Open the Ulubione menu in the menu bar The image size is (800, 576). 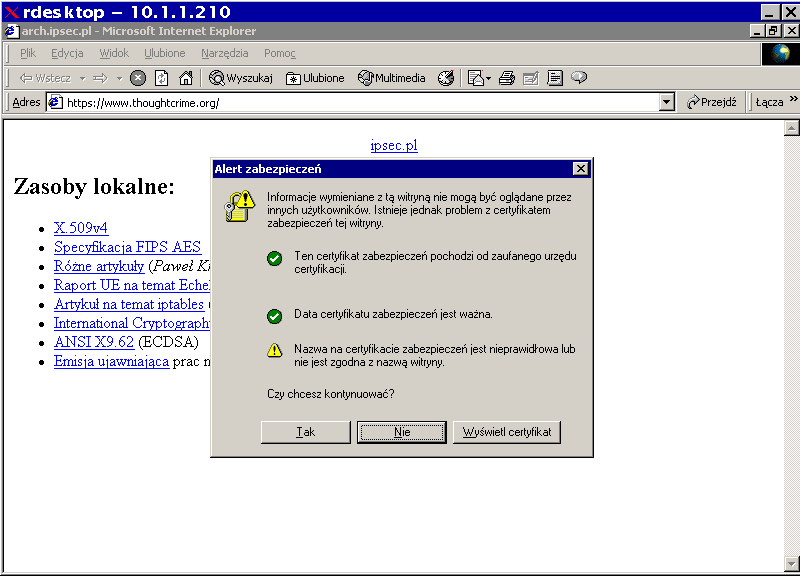click(164, 53)
